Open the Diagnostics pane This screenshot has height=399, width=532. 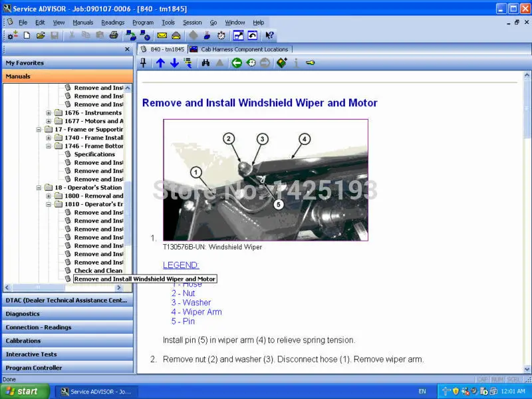tap(68, 314)
